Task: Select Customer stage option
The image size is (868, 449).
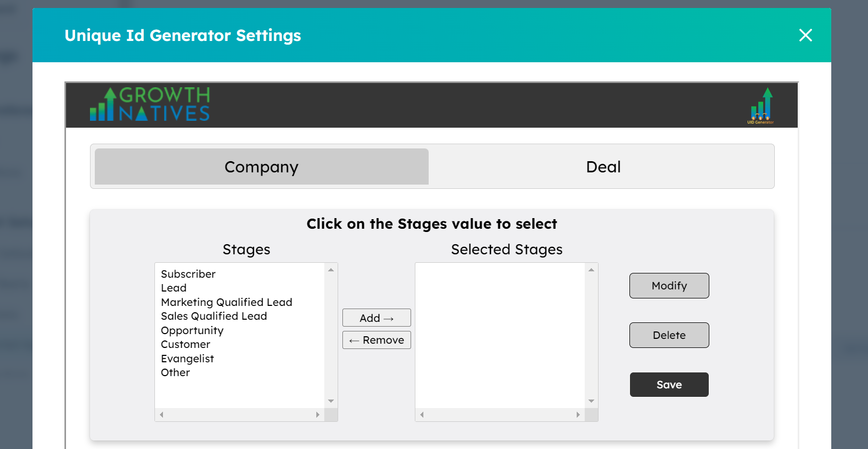Action: [185, 344]
